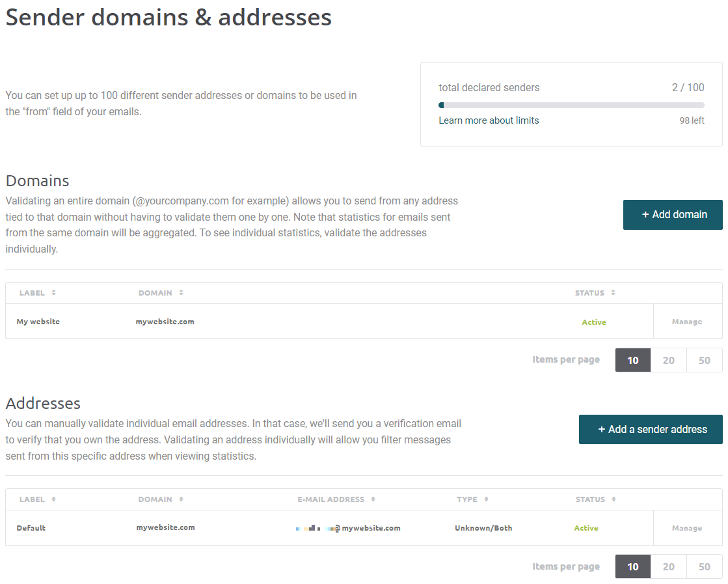728x584 pixels.
Task: Sort the Addresses table by Type
Action: 472,499
